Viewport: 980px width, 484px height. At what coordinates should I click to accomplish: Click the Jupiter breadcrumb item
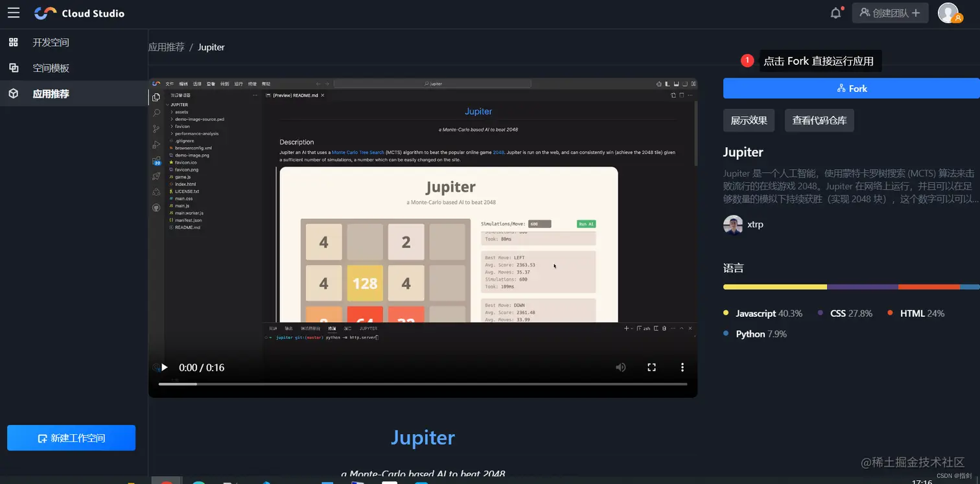point(211,47)
